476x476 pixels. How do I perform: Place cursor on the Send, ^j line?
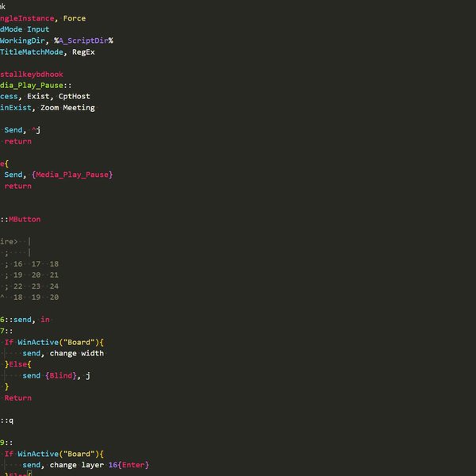pos(22,130)
